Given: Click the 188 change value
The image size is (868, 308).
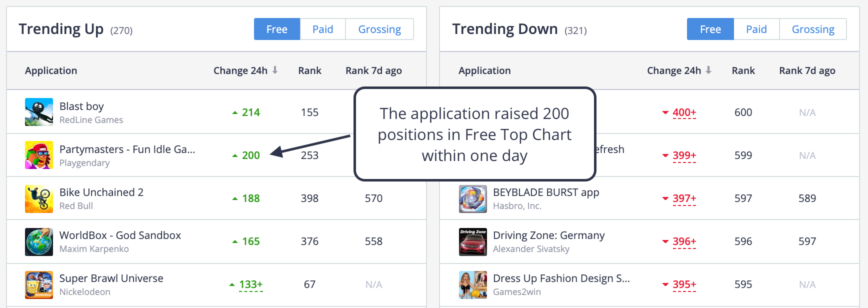Looking at the screenshot, I should point(251,198).
